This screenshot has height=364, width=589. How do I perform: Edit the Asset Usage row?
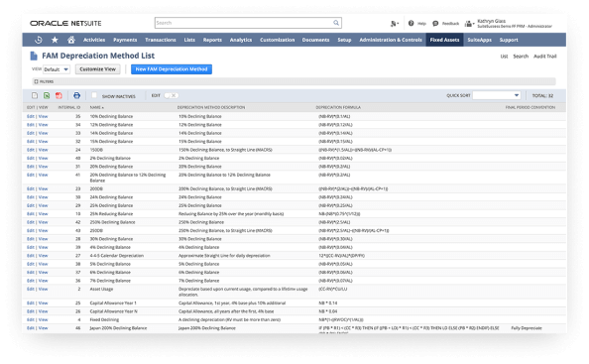point(31,290)
